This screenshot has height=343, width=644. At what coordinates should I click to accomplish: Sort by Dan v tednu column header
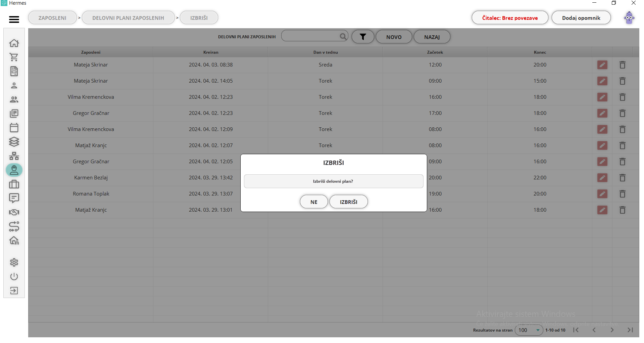tap(326, 52)
